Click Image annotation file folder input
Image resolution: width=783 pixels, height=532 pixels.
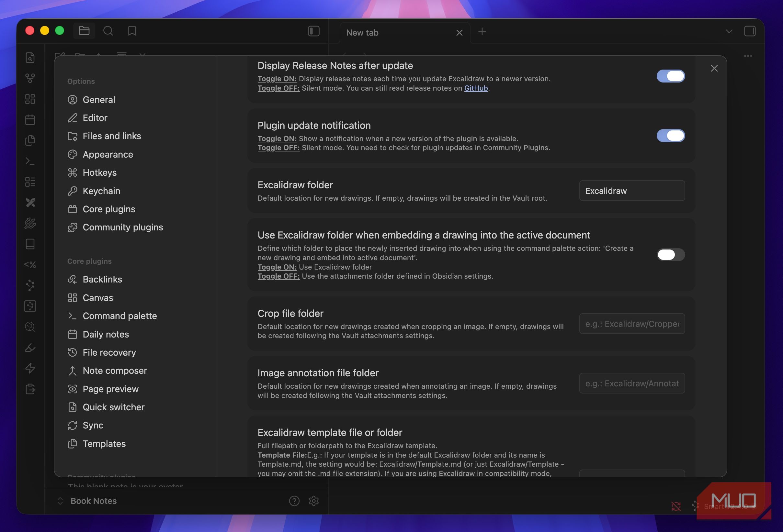pos(632,383)
